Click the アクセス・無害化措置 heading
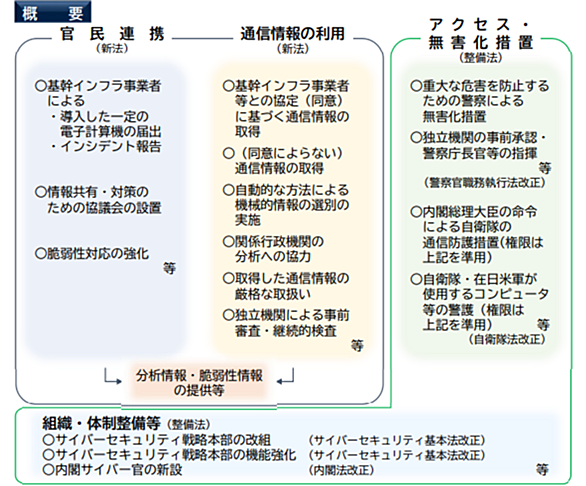The height and width of the screenshot is (486, 586). [x=481, y=34]
